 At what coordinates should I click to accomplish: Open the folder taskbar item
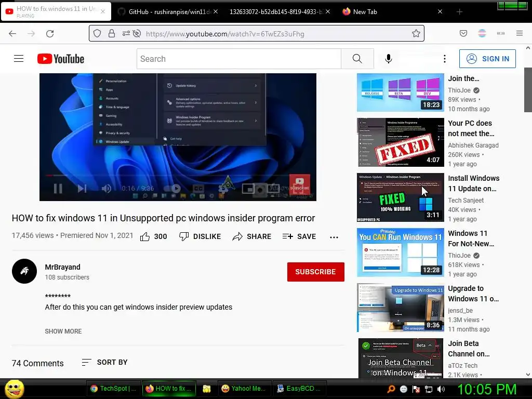click(x=207, y=389)
